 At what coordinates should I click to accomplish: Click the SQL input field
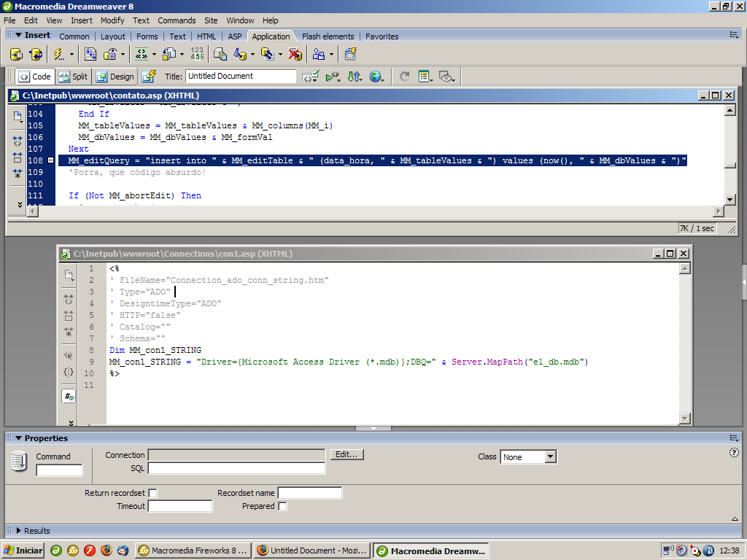pyautogui.click(x=236, y=469)
